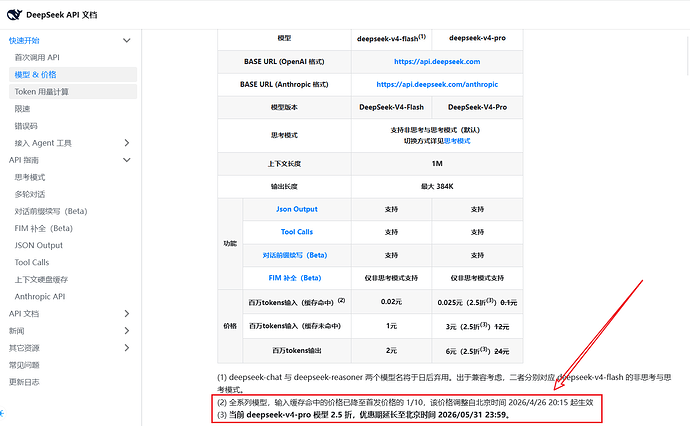Open the Json Output table link
Image resolution: width=690 pixels, height=426 pixels.
tap(297, 209)
